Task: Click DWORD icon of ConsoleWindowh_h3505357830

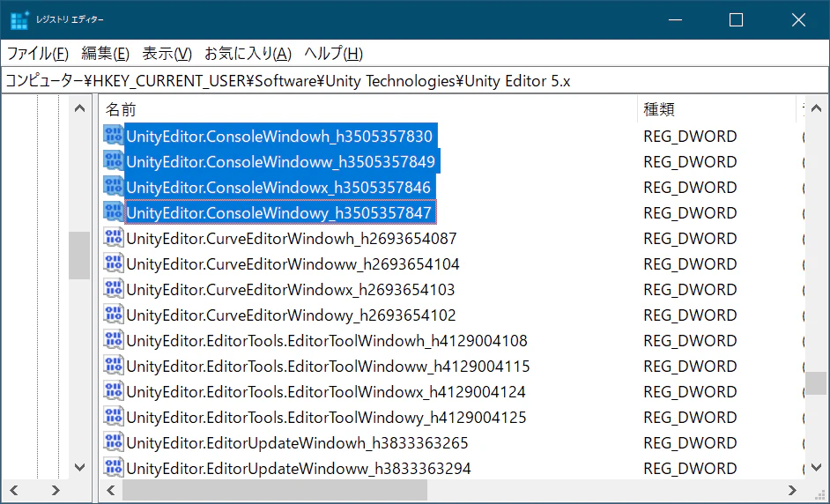Action: [114, 136]
